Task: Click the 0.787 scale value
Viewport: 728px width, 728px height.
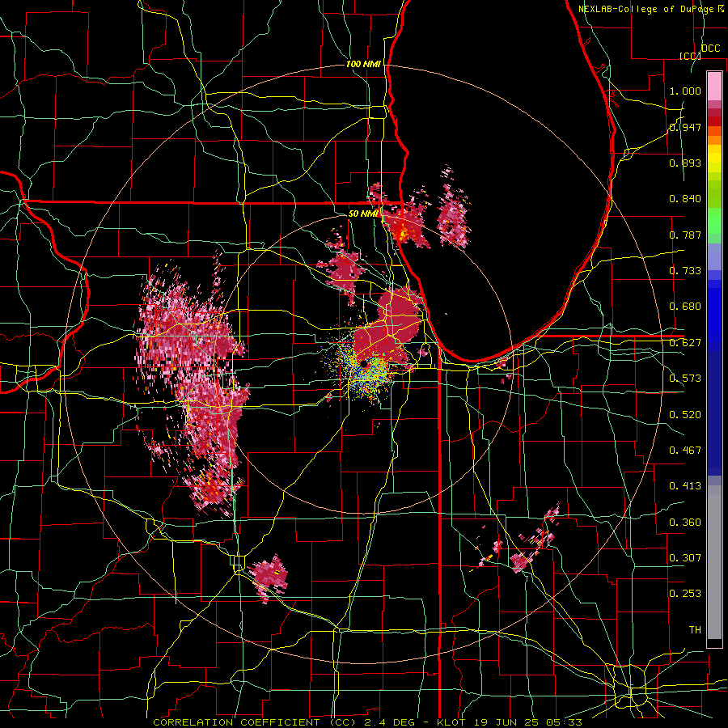Action: 685,235
